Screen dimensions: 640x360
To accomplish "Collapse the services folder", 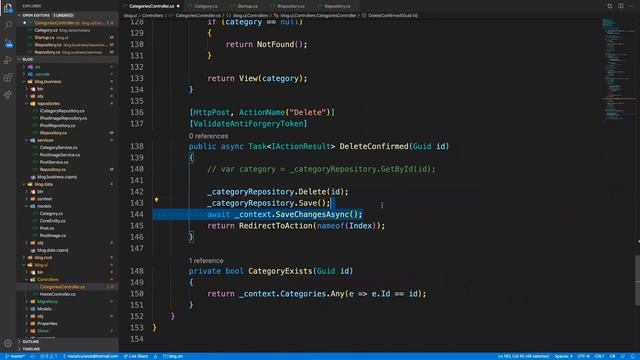I will coord(67,140).
